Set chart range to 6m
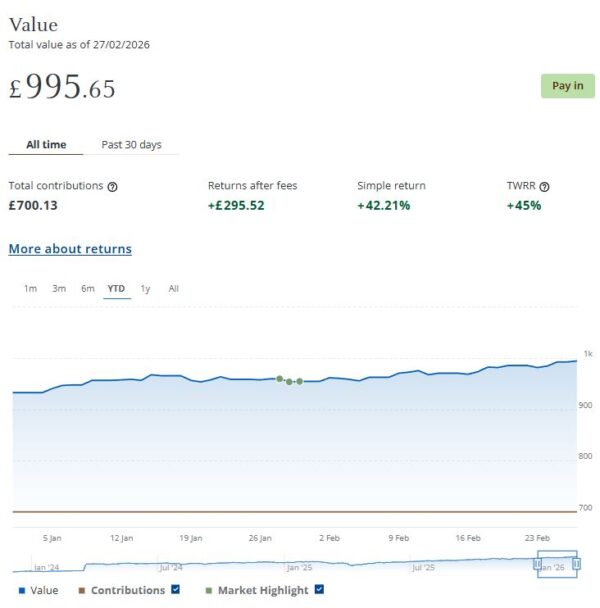 (x=88, y=289)
